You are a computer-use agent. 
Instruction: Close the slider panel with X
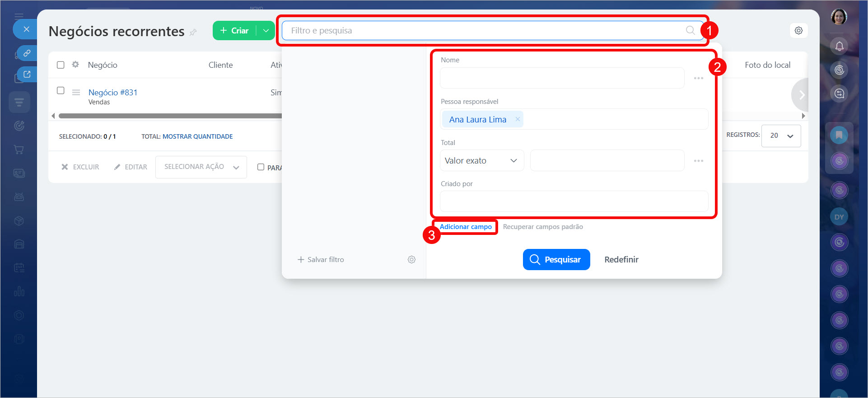tap(26, 29)
